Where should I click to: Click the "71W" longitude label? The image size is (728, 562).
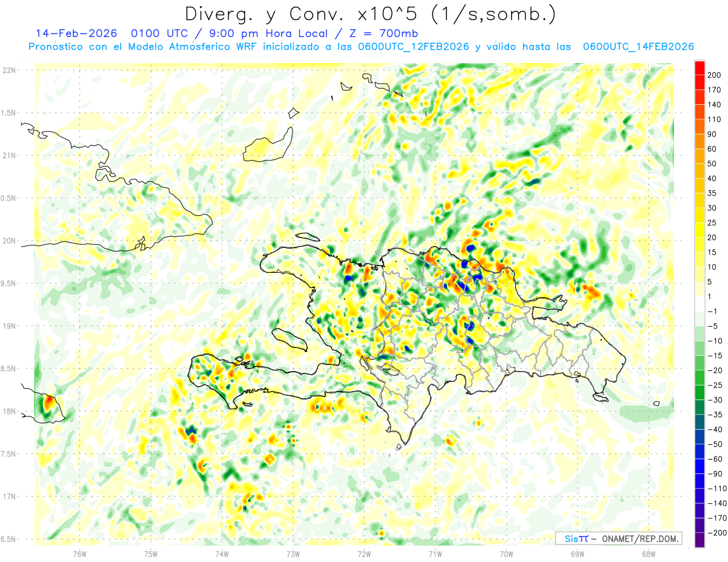[435, 554]
